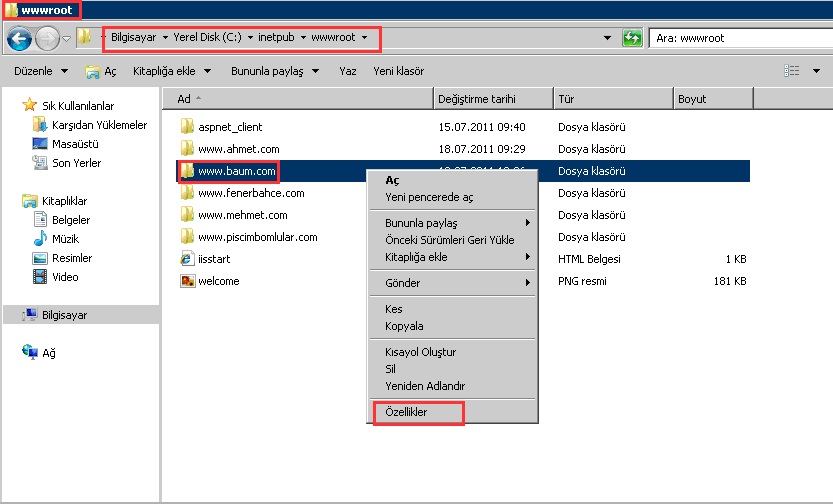Click the 15.07.2011 09:40 date cell
The height and width of the screenshot is (504, 833).
coord(482,127)
